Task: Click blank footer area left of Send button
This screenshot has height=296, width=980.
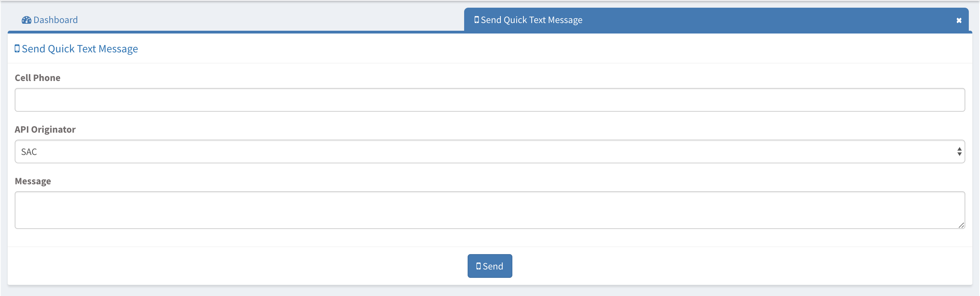Action: point(228,266)
